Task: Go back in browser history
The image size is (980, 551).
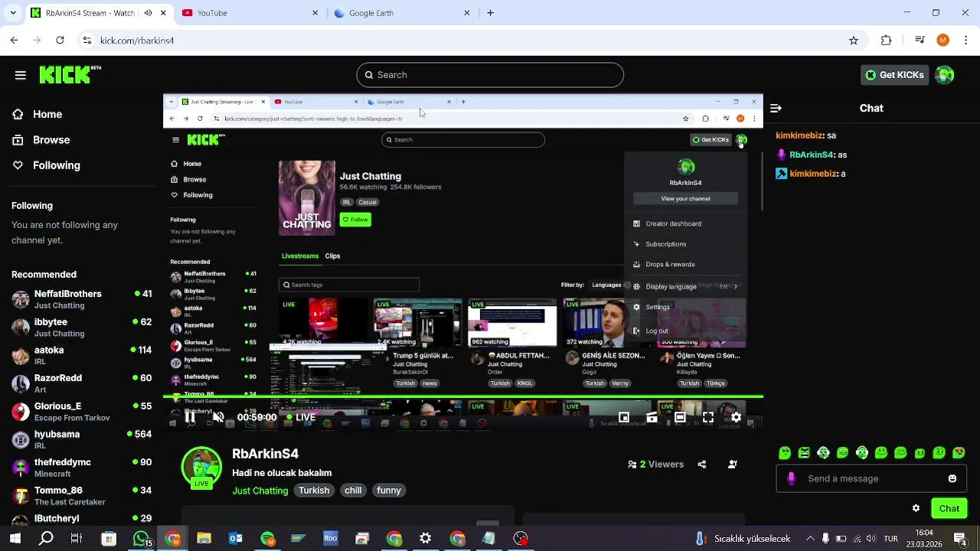Action: pyautogui.click(x=15, y=41)
